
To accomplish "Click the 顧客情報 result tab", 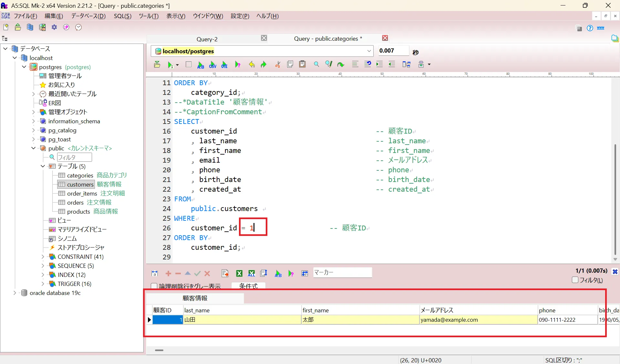I will (195, 298).
